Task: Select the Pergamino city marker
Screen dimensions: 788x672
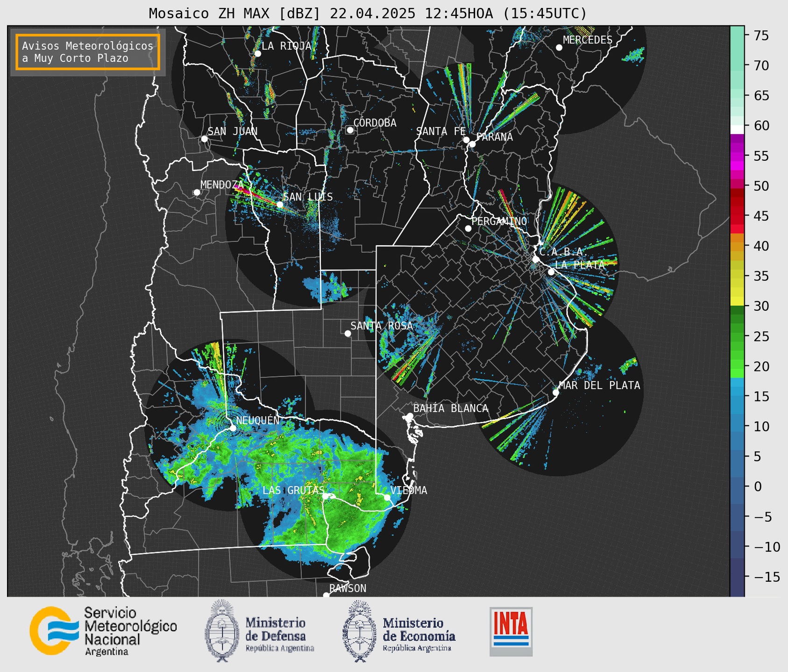Action: (x=468, y=229)
